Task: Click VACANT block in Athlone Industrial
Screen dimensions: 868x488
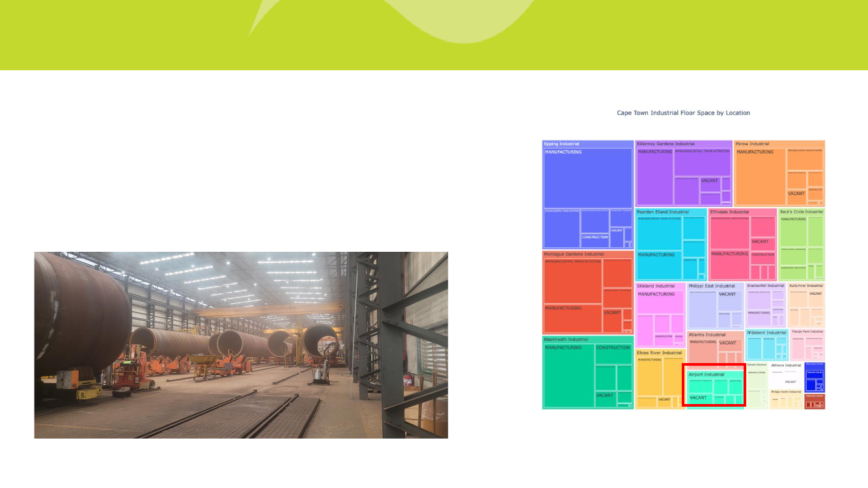Action: (x=791, y=382)
